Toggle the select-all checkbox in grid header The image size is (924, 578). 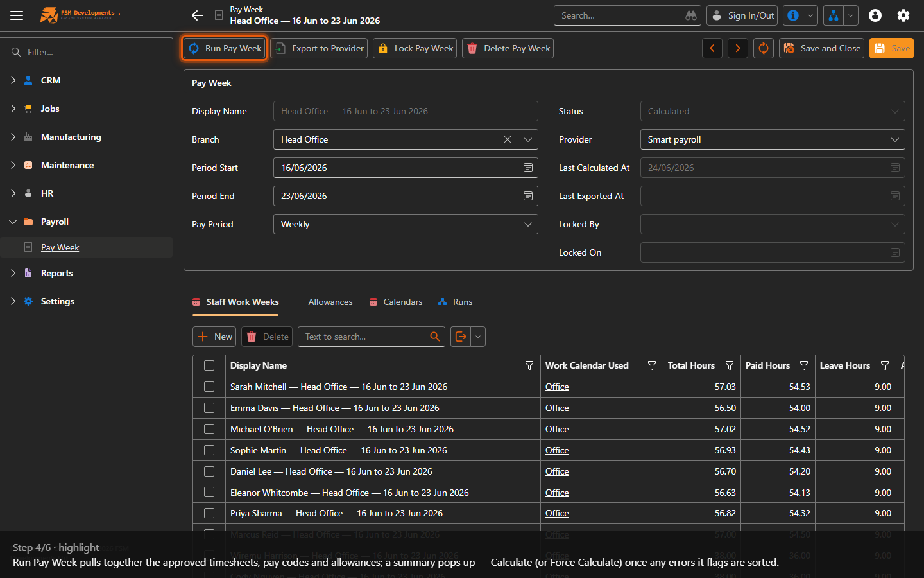(209, 365)
